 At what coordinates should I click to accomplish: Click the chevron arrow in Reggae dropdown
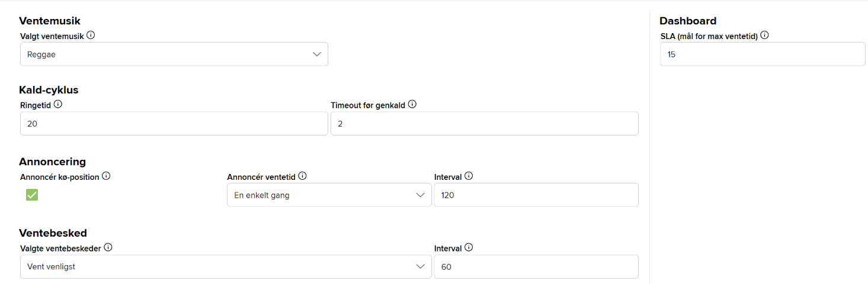tap(317, 54)
